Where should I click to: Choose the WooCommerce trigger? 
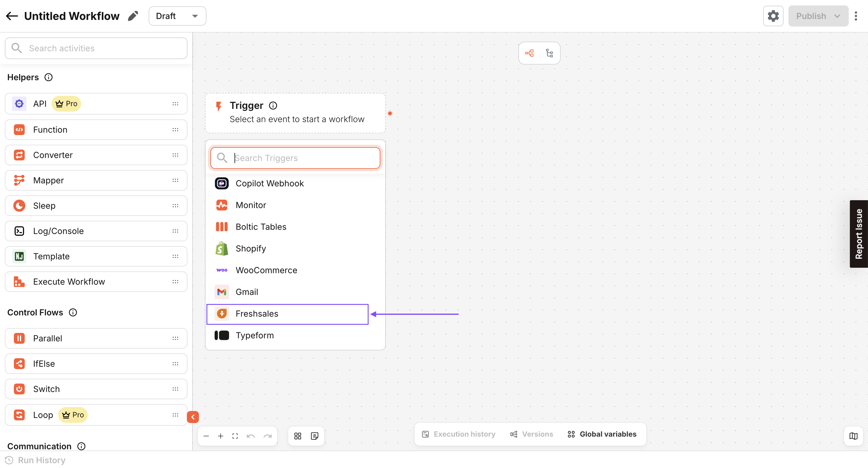295,270
